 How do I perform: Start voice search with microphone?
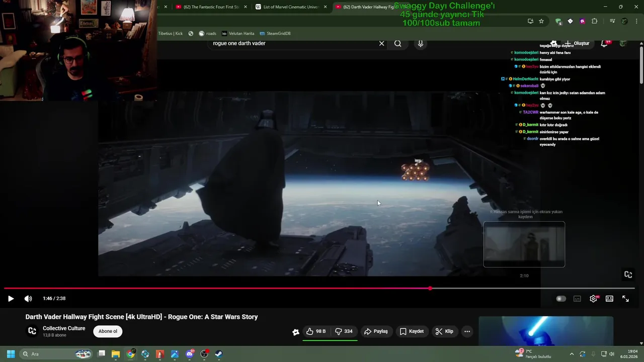[421, 43]
